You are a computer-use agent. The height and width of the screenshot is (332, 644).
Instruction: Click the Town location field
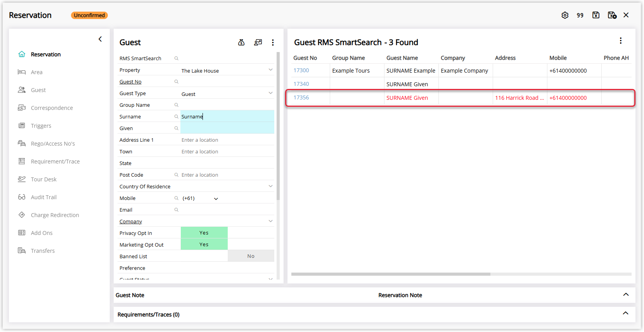227,151
